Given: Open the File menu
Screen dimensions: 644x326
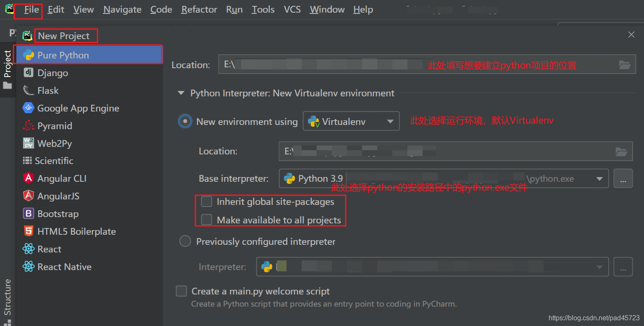Looking at the screenshot, I should point(32,9).
